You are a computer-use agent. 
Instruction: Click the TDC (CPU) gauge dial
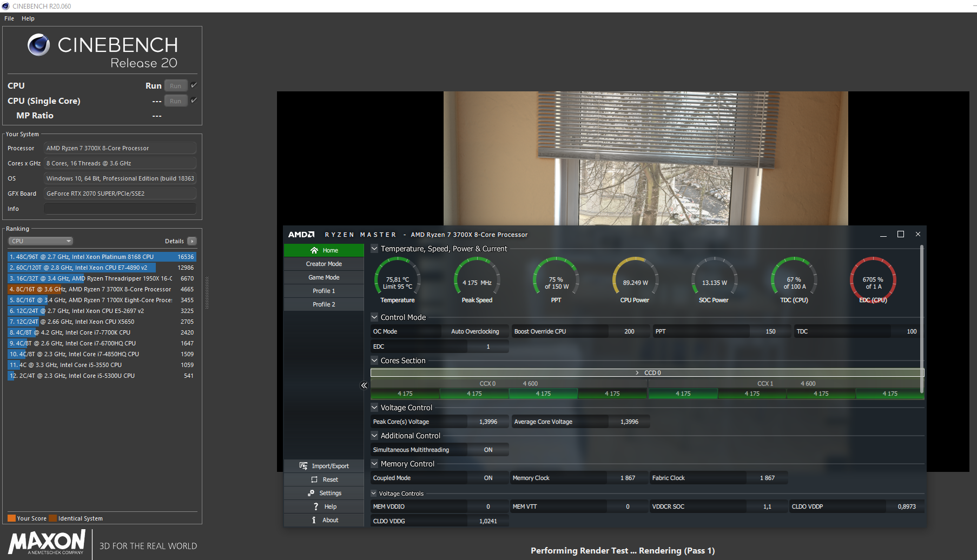pyautogui.click(x=794, y=280)
